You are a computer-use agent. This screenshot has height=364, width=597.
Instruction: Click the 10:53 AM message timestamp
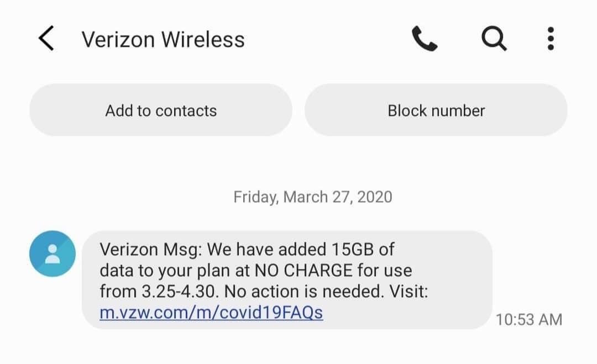pyautogui.click(x=528, y=319)
